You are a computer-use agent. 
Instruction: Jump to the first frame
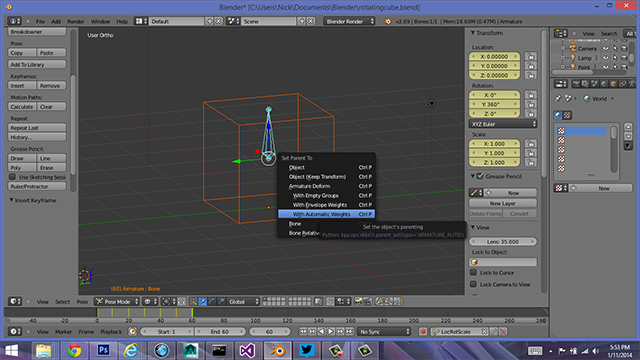pos(303,331)
